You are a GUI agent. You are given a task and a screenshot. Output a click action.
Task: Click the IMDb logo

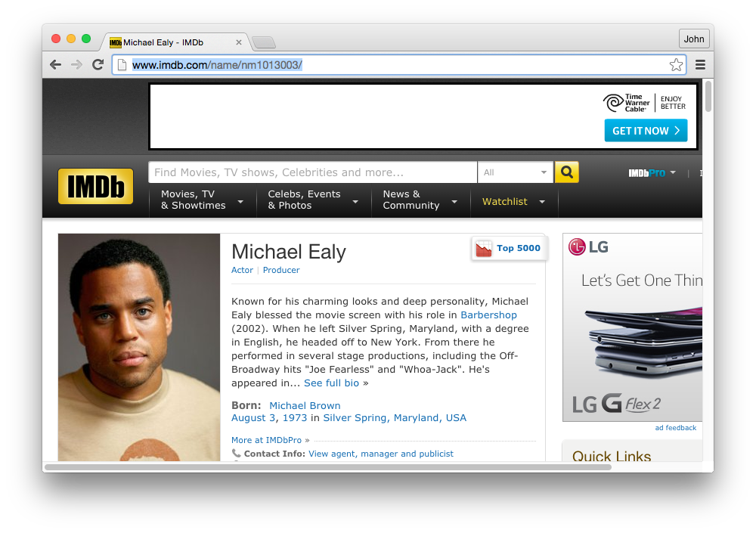click(x=95, y=186)
